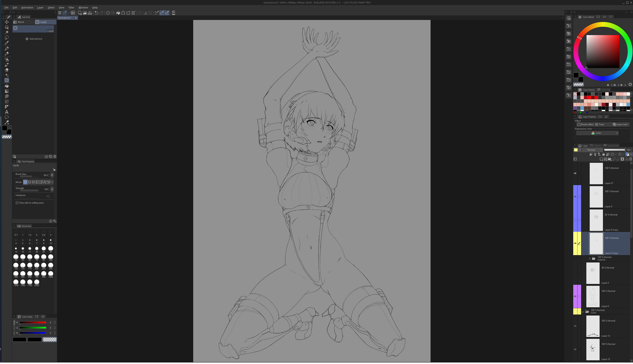Adjust the red R color slider
The image size is (633, 364).
click(x=33, y=323)
